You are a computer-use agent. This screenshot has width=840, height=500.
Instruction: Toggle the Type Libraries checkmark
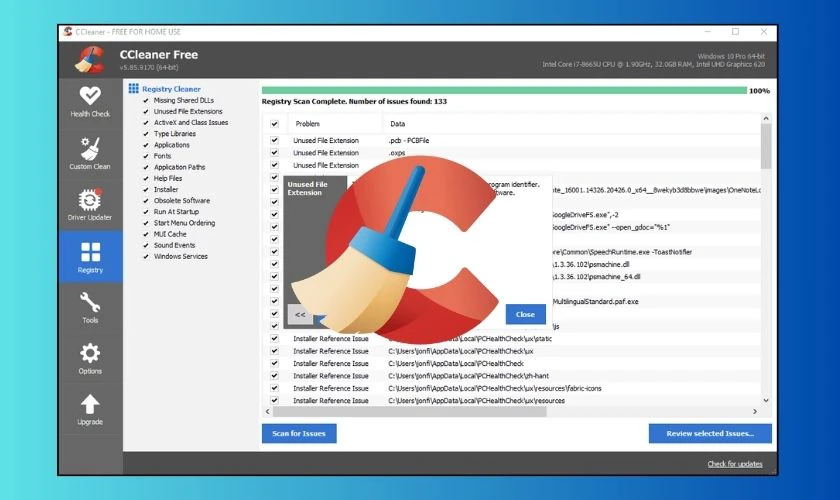[146, 134]
